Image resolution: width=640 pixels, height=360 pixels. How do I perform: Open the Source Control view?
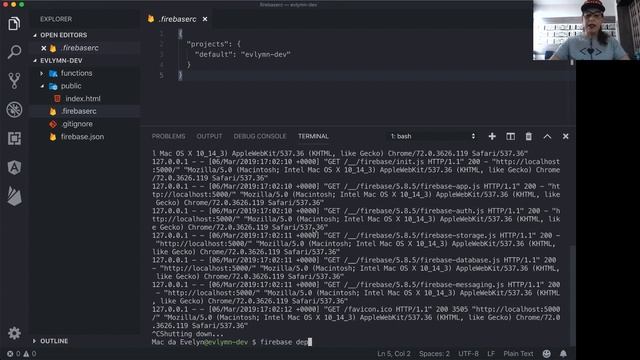(x=14, y=80)
